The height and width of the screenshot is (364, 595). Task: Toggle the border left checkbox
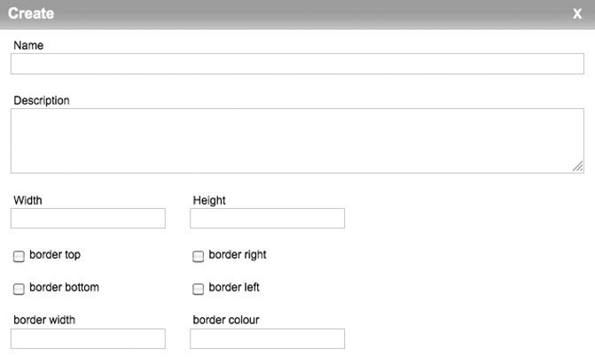(199, 289)
